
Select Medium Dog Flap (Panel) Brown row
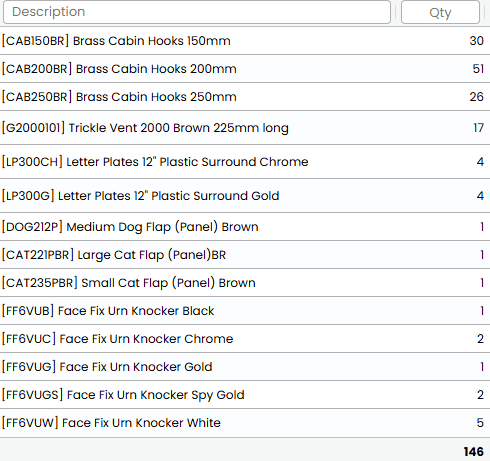click(245, 227)
